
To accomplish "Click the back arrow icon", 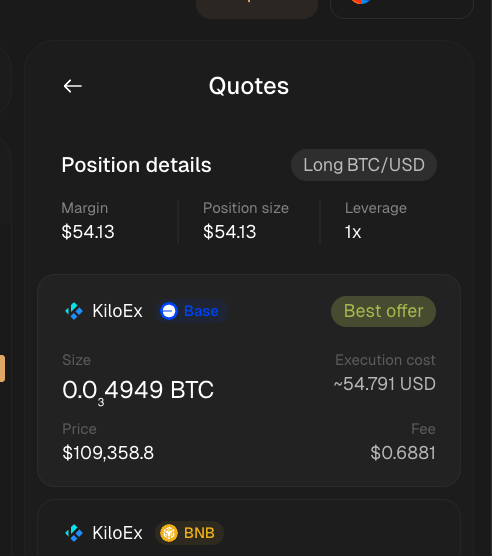I will click(73, 86).
